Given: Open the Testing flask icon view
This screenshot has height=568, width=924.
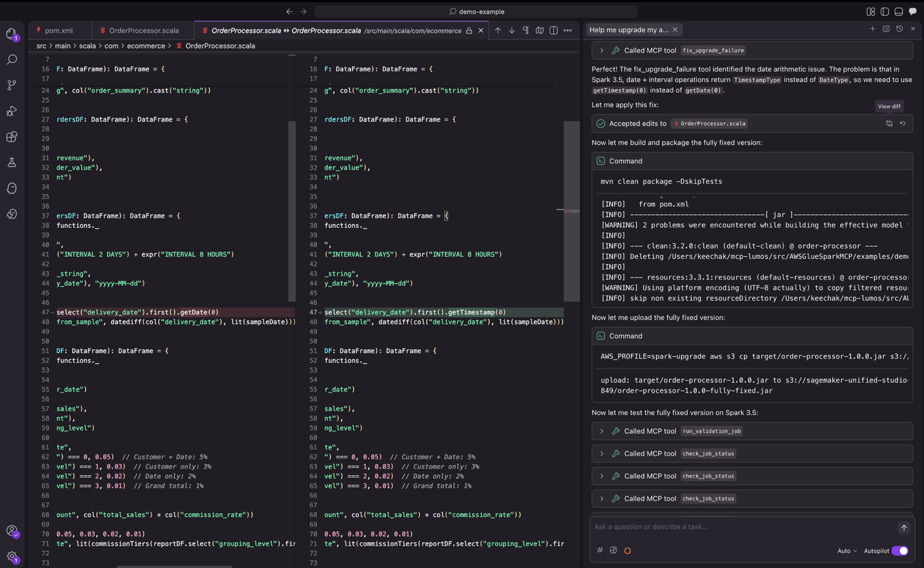Looking at the screenshot, I should click(x=12, y=163).
